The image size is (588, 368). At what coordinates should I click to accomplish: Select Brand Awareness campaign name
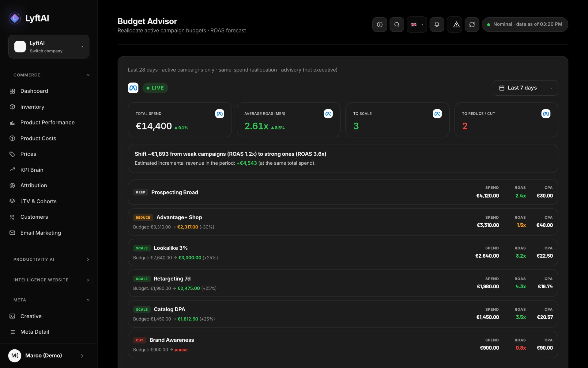(172, 340)
